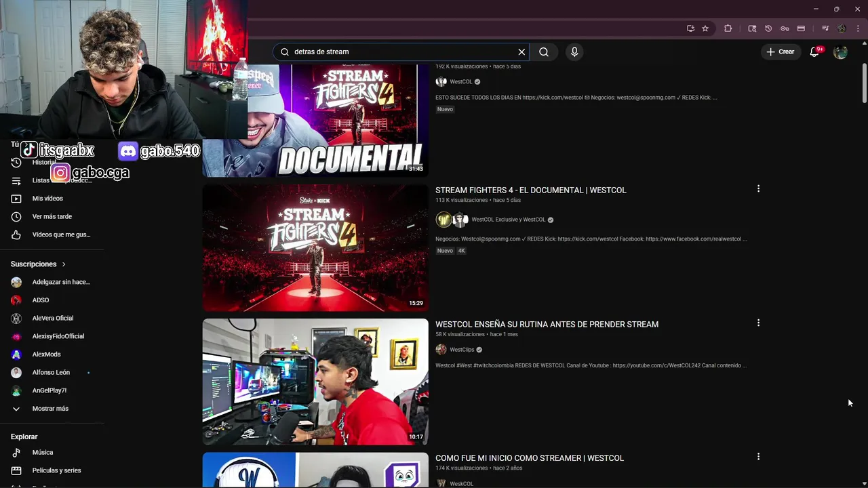The height and width of the screenshot is (488, 868).
Task: Open WestCOL Exclusive y WestCOL channel link
Action: point(508,220)
